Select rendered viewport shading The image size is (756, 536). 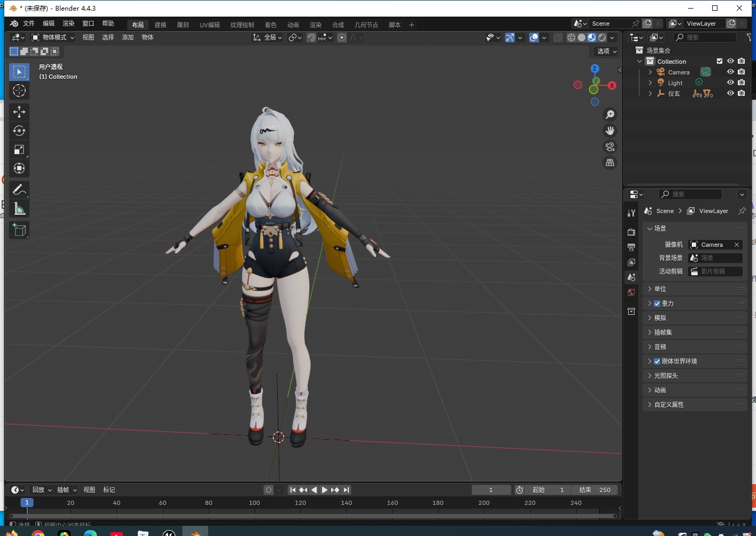point(602,37)
